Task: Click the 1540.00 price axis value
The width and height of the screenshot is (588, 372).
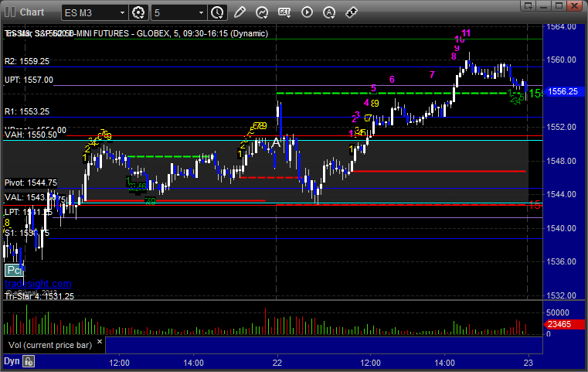Action: [x=561, y=228]
